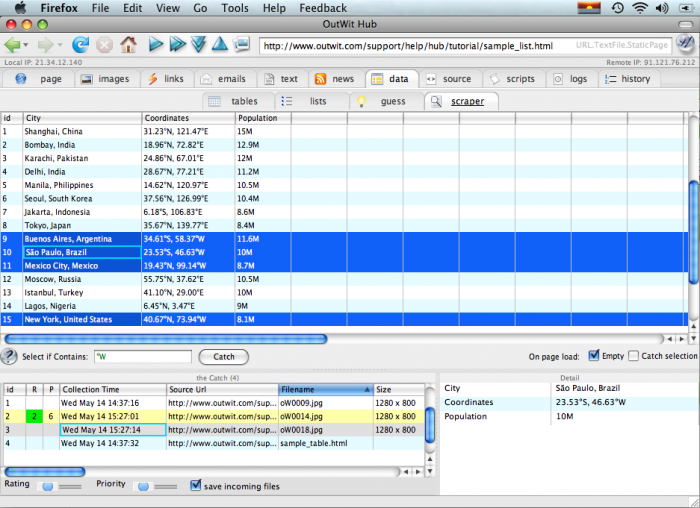Open the page view tab
Image resolution: width=700 pixels, height=508 pixels.
point(38,79)
